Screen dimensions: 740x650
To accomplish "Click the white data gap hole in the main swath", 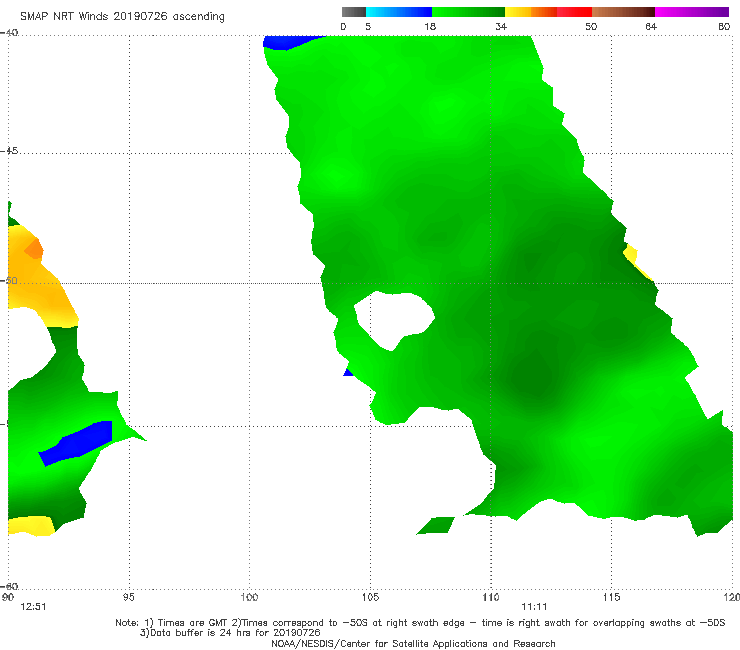I will (394, 319).
